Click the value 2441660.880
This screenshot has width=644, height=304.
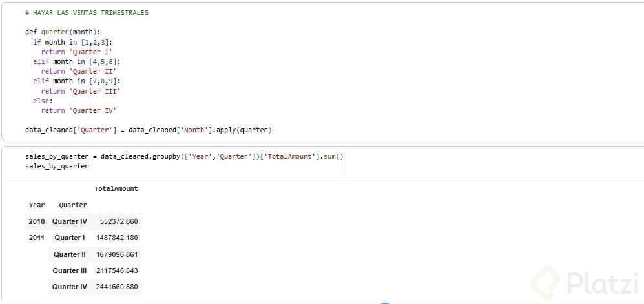[x=116, y=287]
